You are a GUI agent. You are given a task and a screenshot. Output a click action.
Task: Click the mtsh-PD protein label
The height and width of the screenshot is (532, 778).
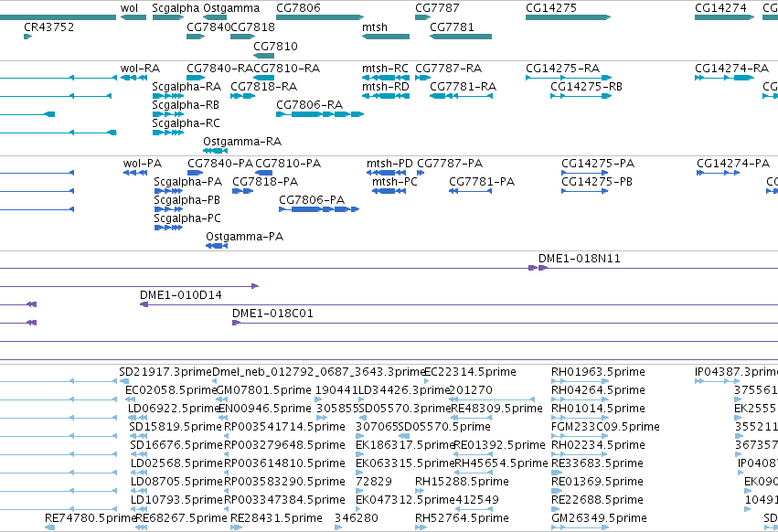389,164
